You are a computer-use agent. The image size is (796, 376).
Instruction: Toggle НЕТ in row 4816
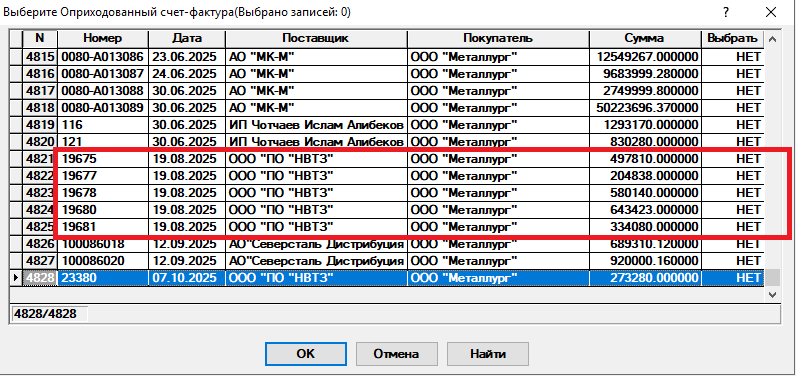733,74
